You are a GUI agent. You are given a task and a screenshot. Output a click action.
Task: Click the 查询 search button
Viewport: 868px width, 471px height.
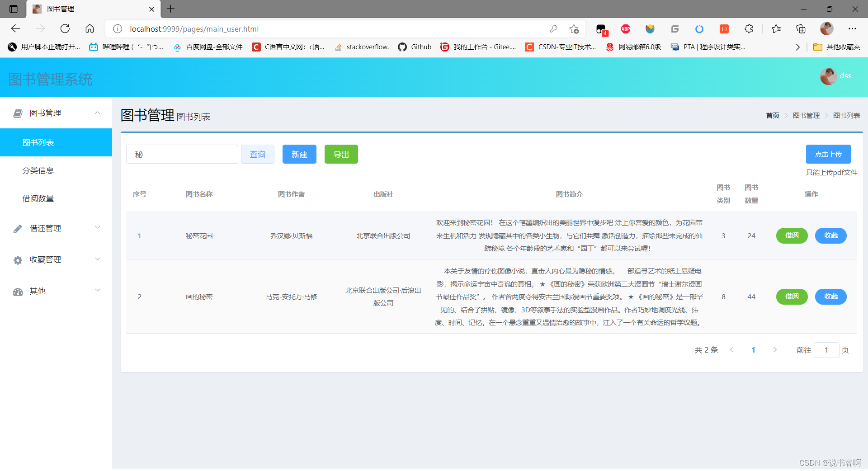258,154
